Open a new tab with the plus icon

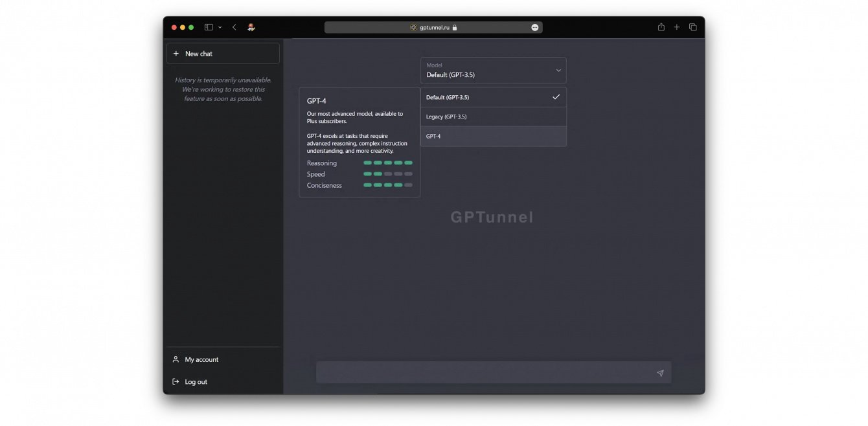[677, 27]
